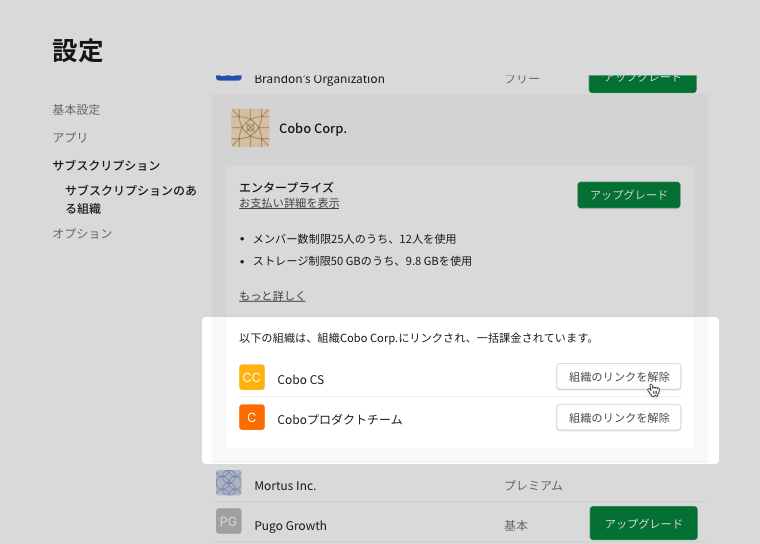Click the Cobo CS linked organization name
760x544 pixels.
301,380
